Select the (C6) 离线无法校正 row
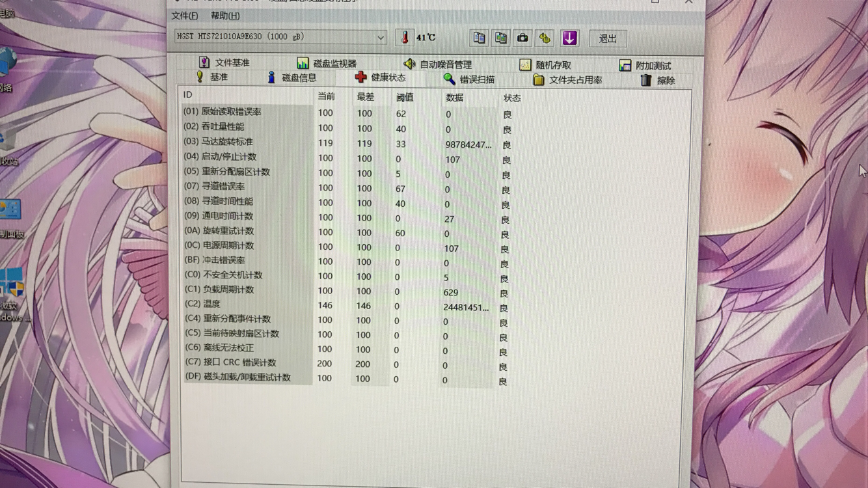This screenshot has height=488, width=868. (348, 349)
